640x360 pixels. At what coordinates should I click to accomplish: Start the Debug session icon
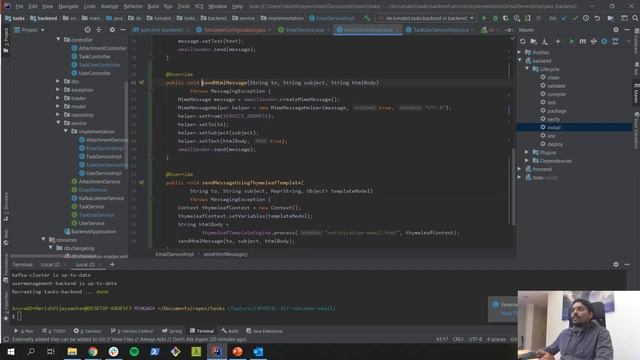coord(495,18)
